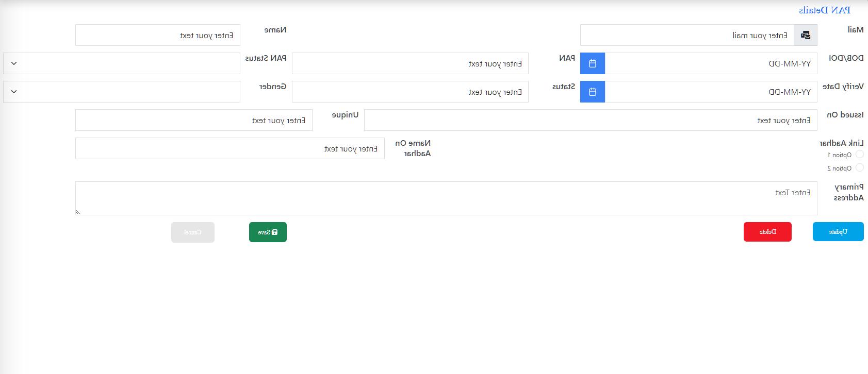Focus the Name text field
This screenshot has height=374, width=868.
[158, 35]
